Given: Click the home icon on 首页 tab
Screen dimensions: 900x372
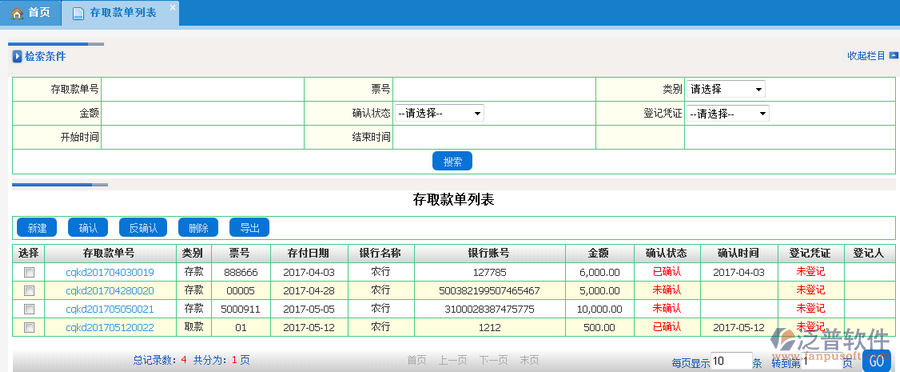Looking at the screenshot, I should click(17, 13).
